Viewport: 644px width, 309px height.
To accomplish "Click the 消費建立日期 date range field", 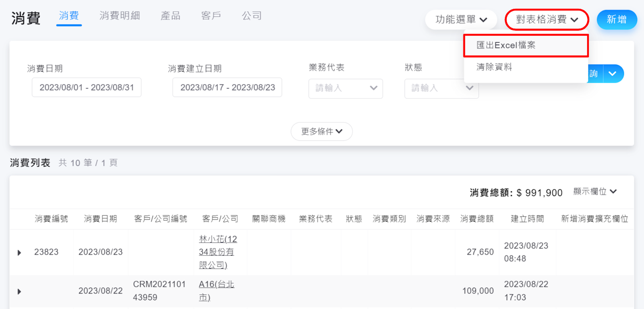I will 227,87.
